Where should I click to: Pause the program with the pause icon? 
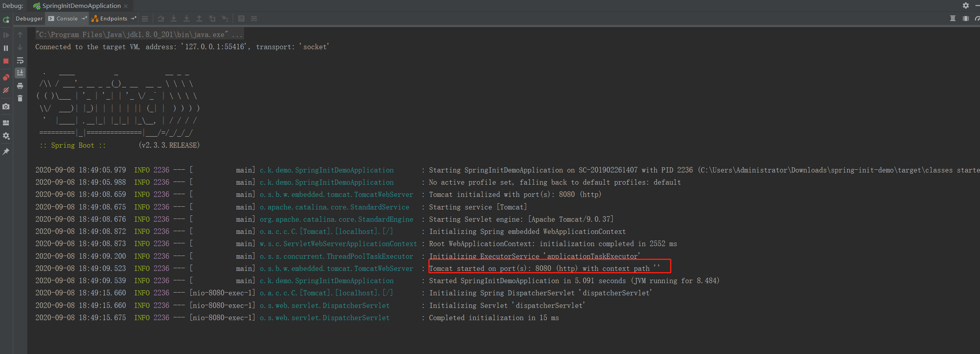pyautogui.click(x=6, y=48)
